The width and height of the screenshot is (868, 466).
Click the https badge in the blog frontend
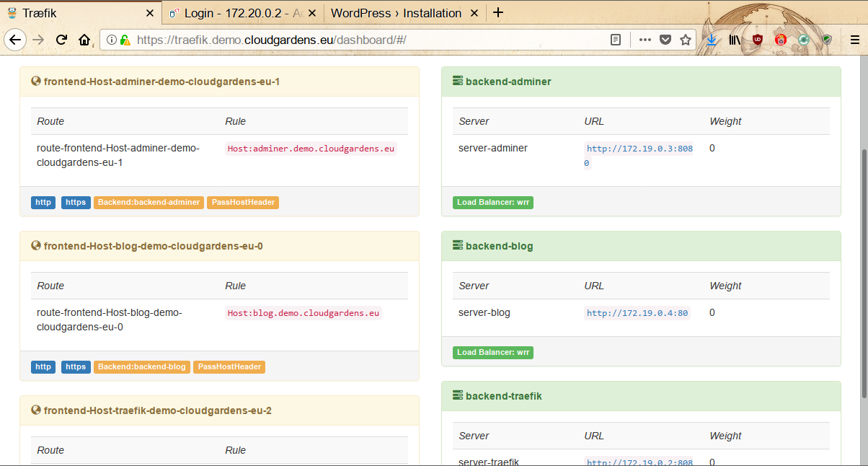(76, 367)
